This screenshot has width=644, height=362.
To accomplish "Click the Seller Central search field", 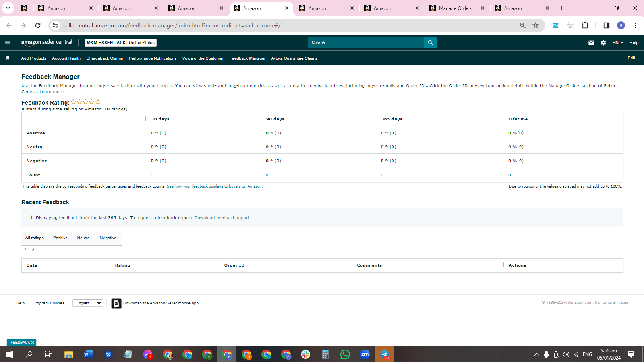I will pos(366,43).
